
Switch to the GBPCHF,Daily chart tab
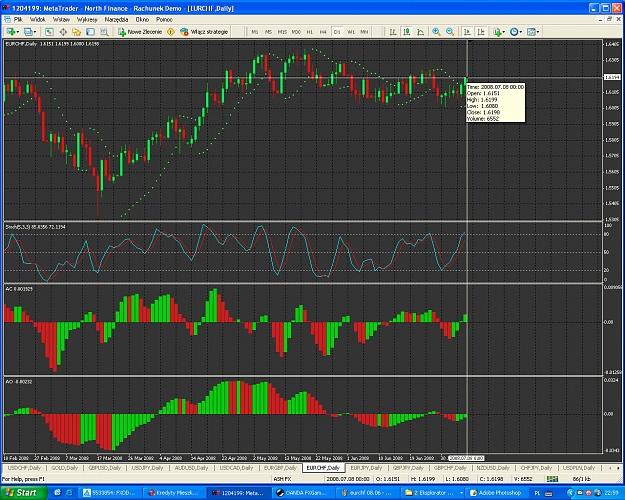coord(452,468)
